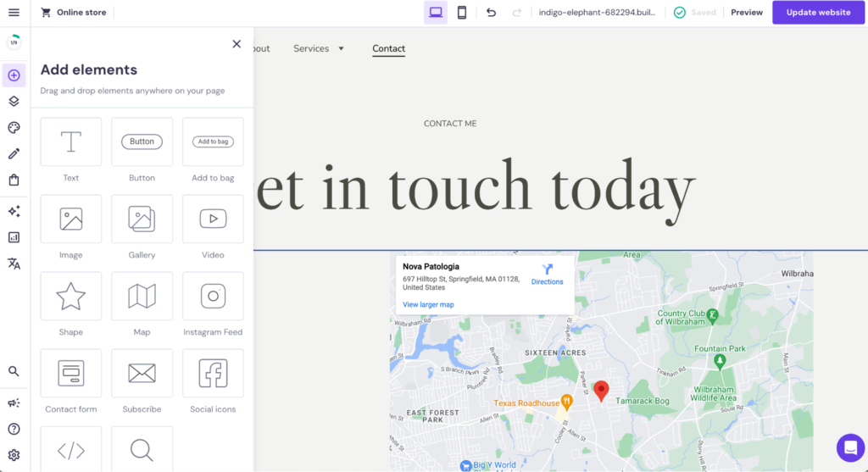Open the live chat support bubble

[849, 447]
